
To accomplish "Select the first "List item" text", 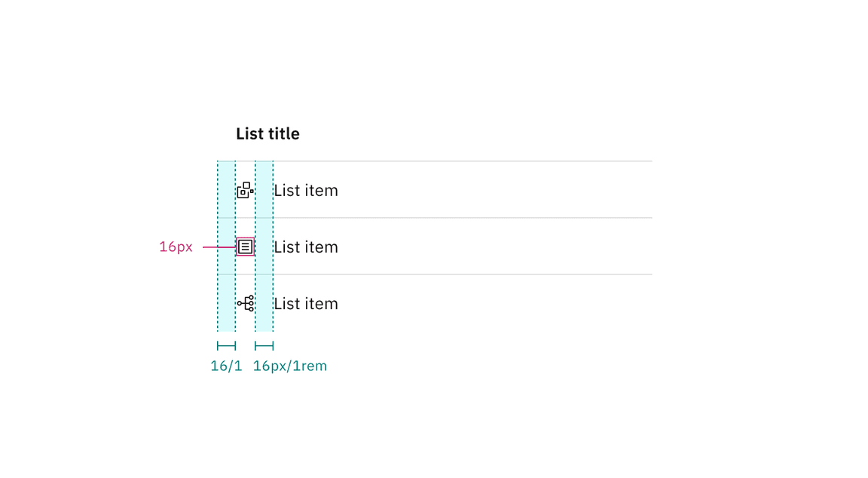I will point(305,191).
